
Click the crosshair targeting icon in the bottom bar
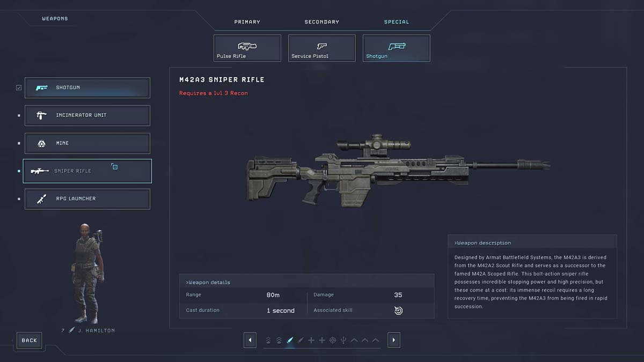click(x=333, y=340)
